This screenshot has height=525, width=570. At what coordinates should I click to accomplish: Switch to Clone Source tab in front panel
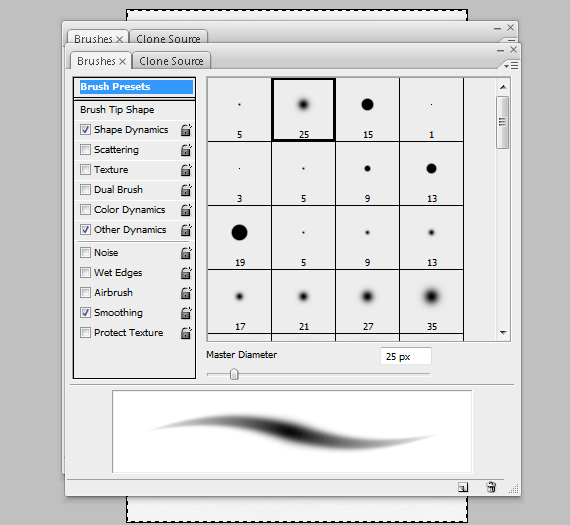pyautogui.click(x=171, y=61)
